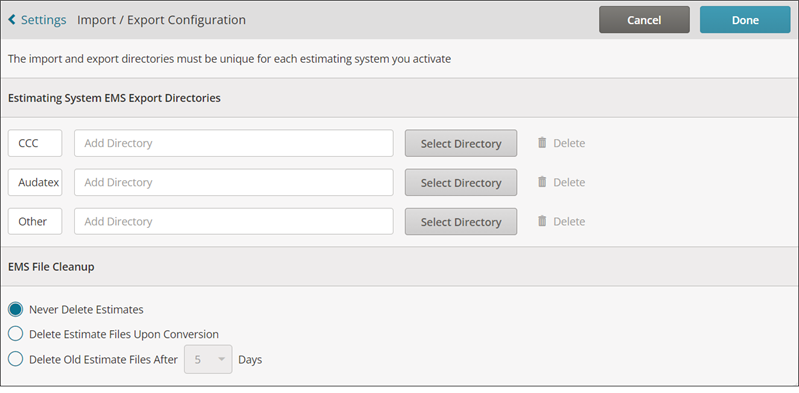Choose Delete Old Estimate Files After option
Image resolution: width=799 pixels, height=393 pixels.
tap(16, 359)
